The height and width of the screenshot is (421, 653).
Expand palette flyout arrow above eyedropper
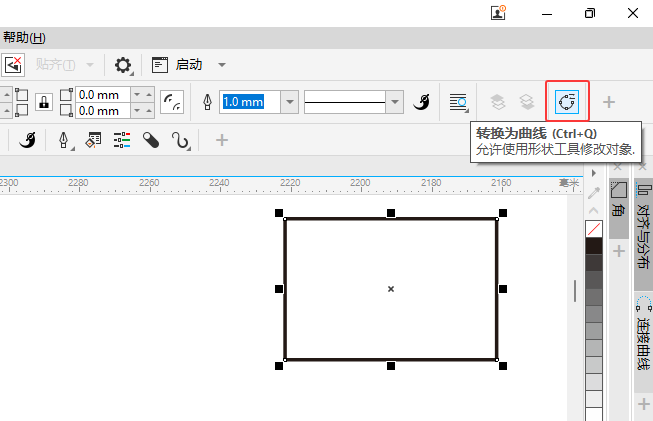594,173
